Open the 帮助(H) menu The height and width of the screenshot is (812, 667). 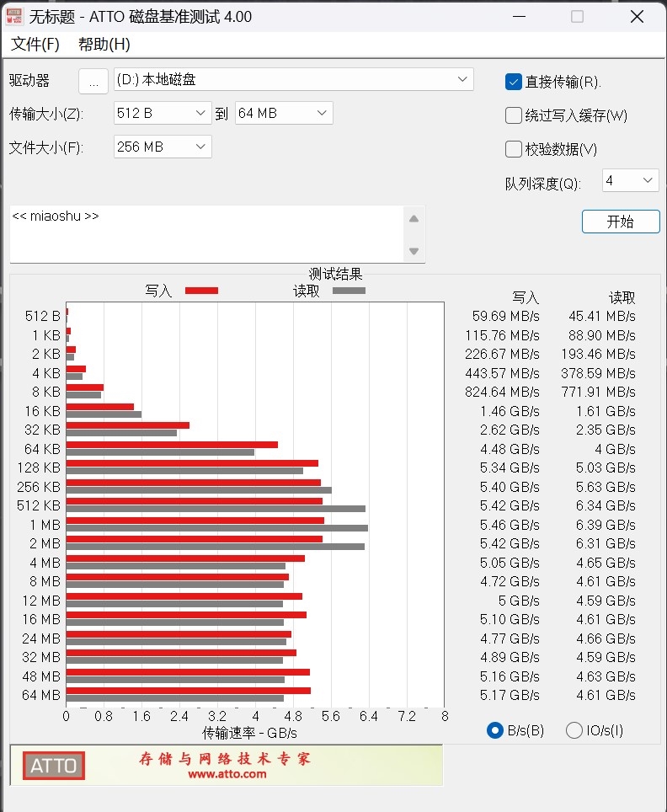104,44
